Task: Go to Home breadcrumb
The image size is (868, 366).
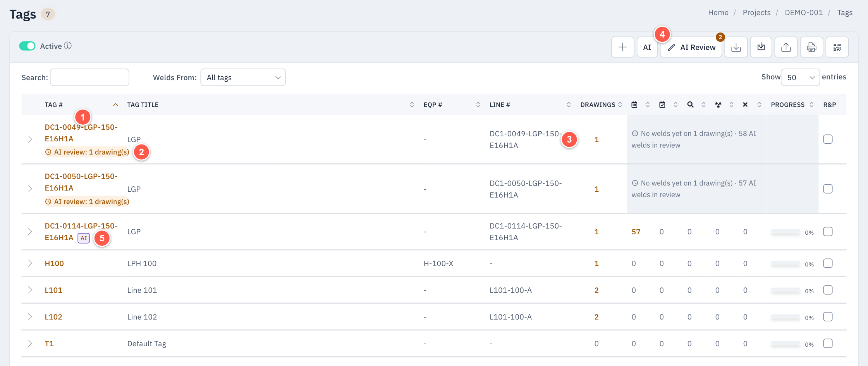Action: 718,12
